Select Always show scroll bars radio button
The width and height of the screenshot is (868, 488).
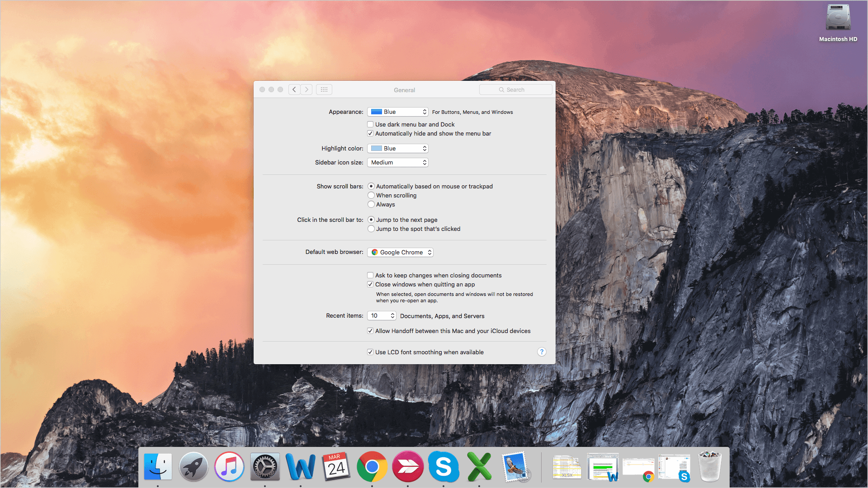(x=370, y=204)
